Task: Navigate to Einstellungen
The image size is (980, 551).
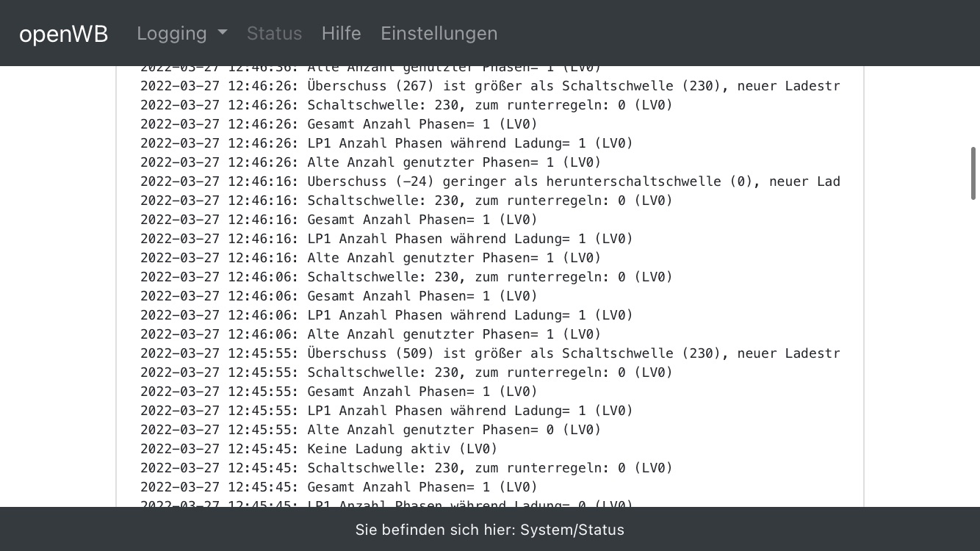Action: (x=439, y=33)
